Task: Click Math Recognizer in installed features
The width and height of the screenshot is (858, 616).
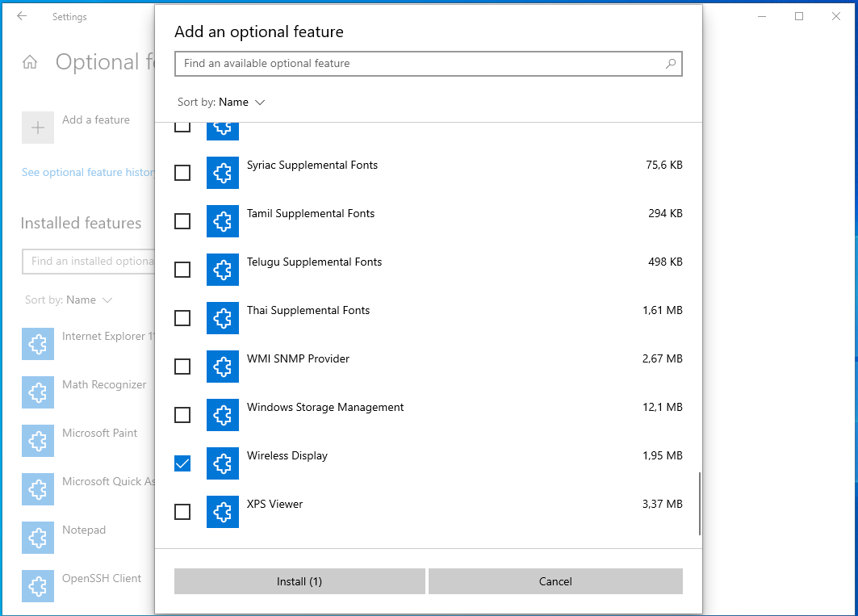Action: (104, 385)
